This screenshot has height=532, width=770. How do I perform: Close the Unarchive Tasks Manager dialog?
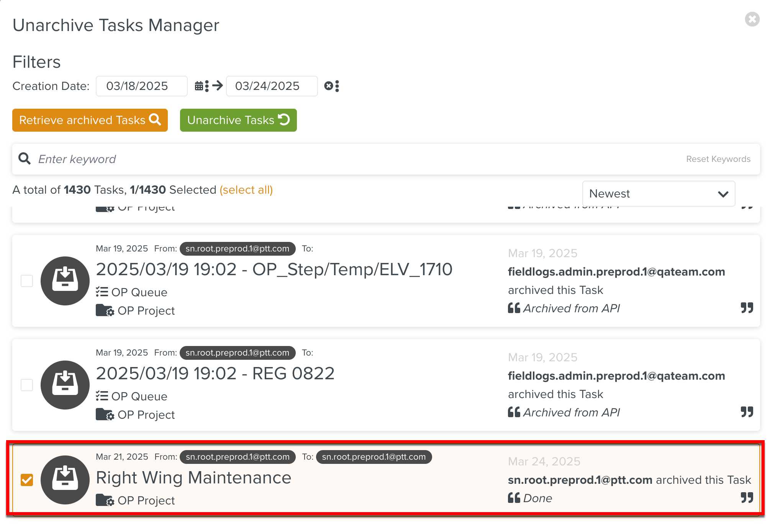(x=752, y=19)
